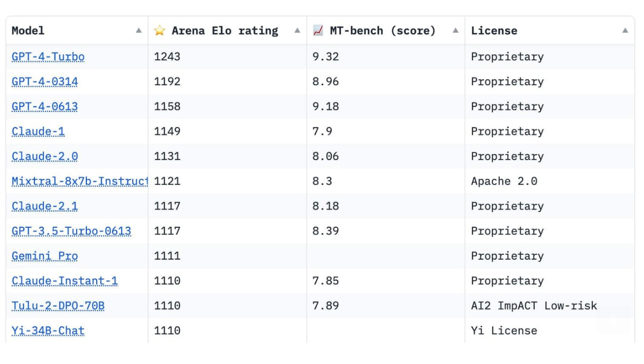Sort table by Model column arrow
Screen dimensions: 644x364
[x=139, y=30]
